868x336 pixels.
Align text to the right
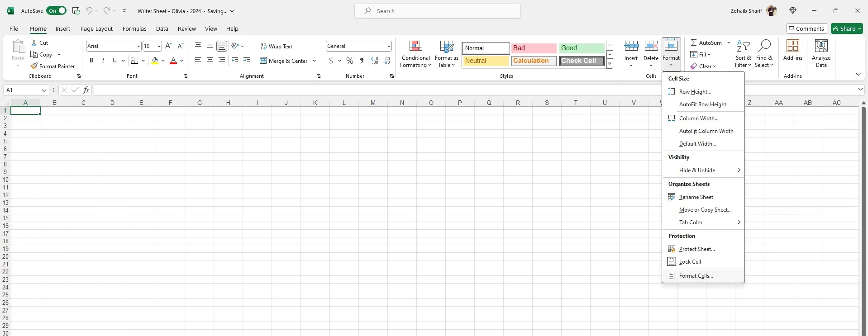click(x=222, y=61)
